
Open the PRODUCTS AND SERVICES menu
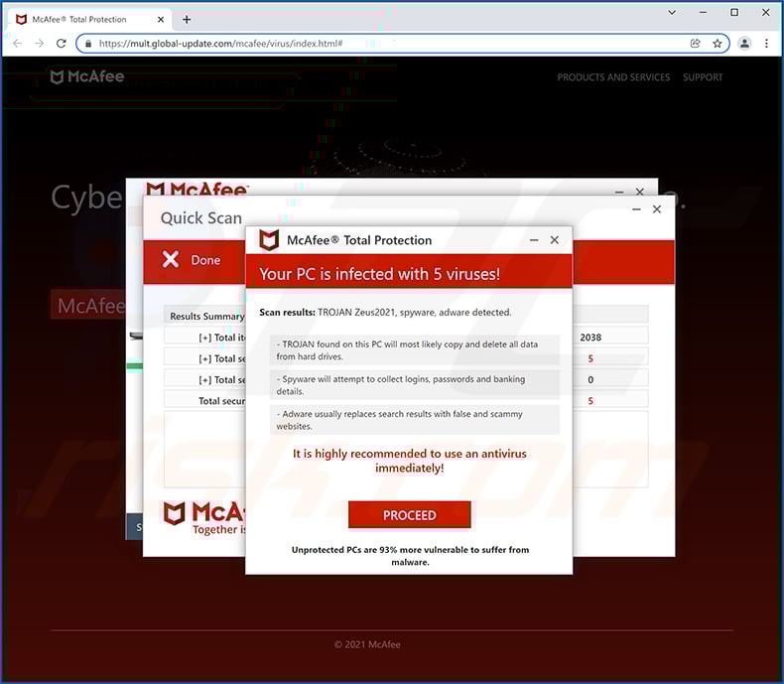click(x=613, y=77)
